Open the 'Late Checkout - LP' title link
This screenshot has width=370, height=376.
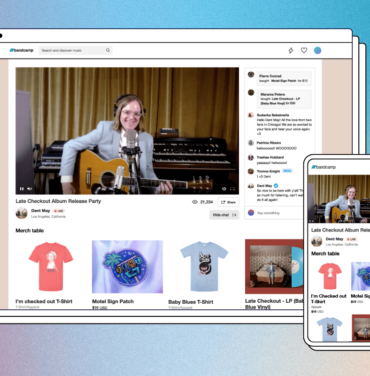pos(274,304)
